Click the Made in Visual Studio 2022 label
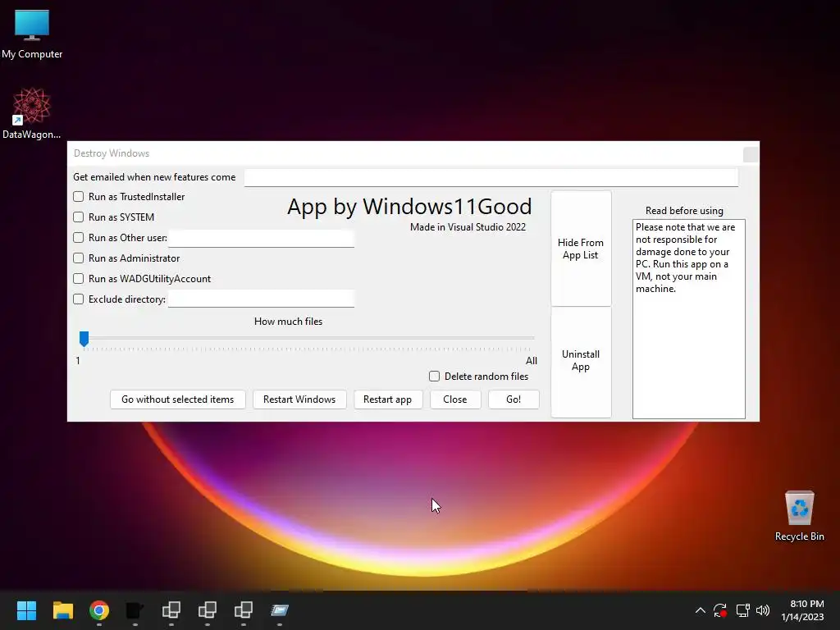Image resolution: width=840 pixels, height=630 pixels. [468, 227]
